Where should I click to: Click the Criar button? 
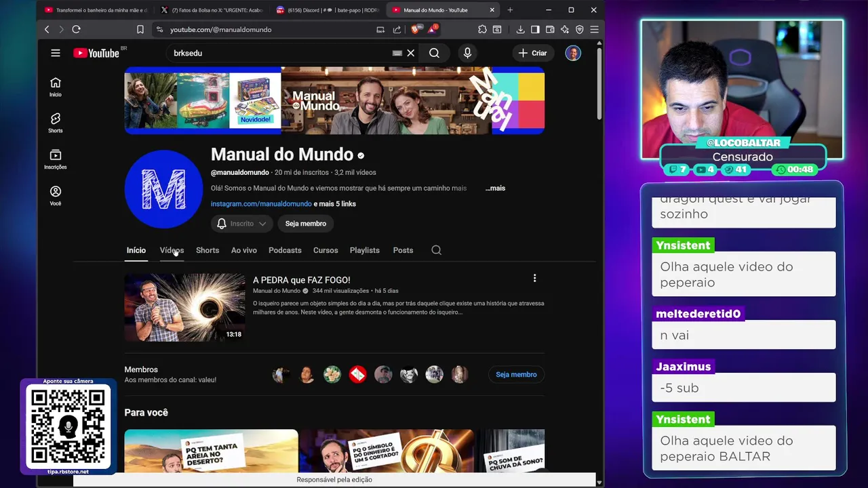(533, 53)
